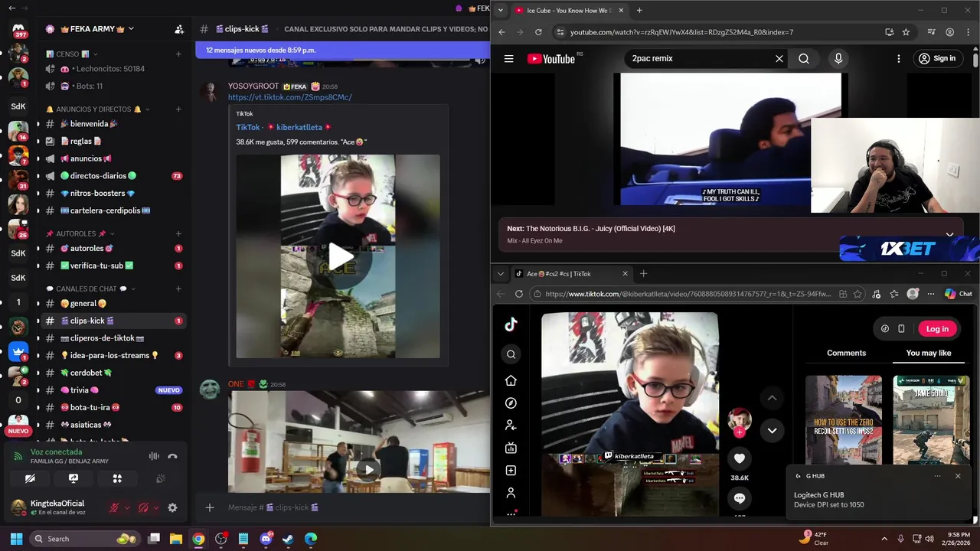Toggle headphone deafen in Discord user panel

click(x=143, y=507)
